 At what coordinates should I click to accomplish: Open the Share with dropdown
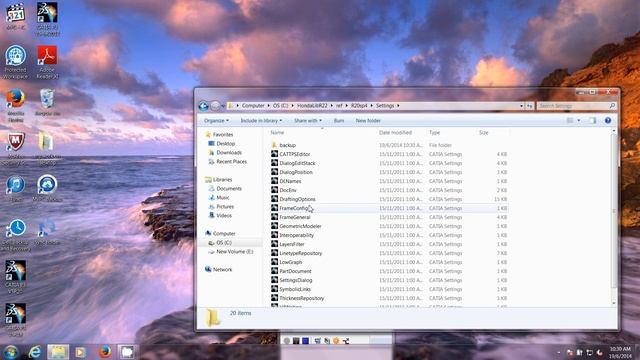308,120
